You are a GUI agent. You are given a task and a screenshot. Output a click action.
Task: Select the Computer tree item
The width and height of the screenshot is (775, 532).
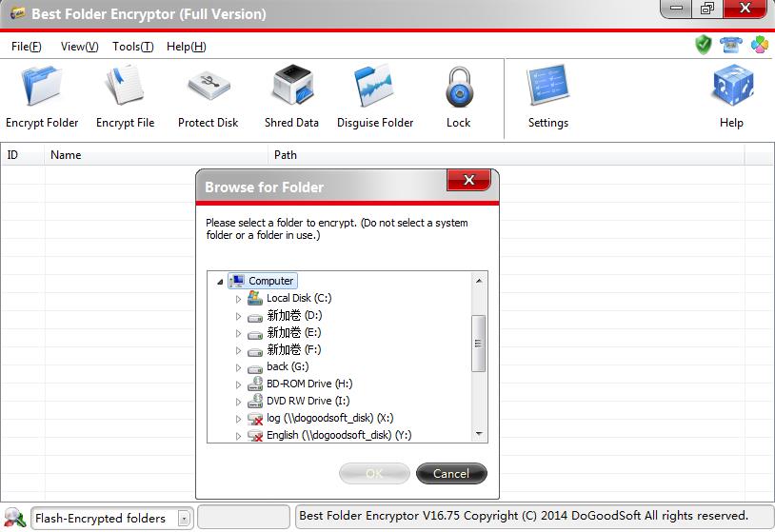click(263, 281)
